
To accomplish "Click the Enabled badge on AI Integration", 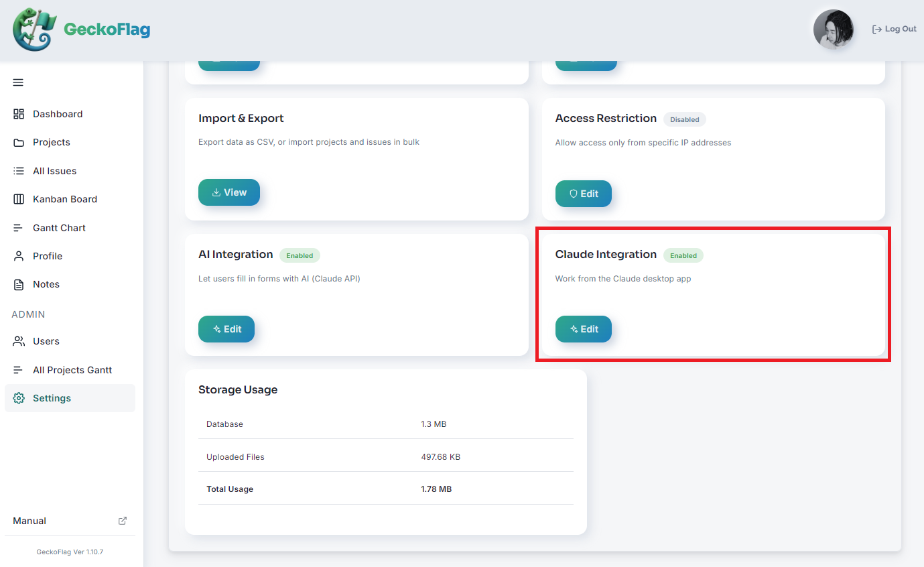I will coord(300,255).
